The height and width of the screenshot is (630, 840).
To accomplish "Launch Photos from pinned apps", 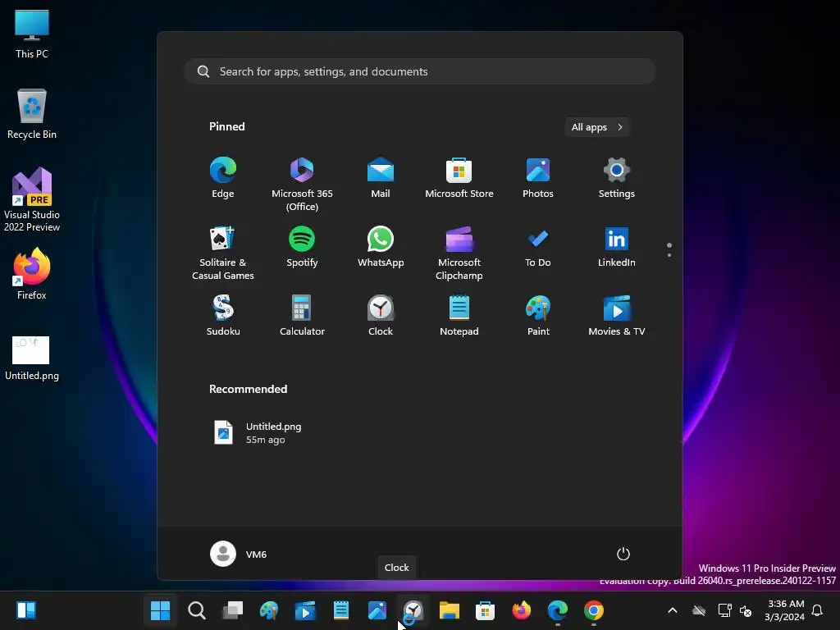I will 538,178.
